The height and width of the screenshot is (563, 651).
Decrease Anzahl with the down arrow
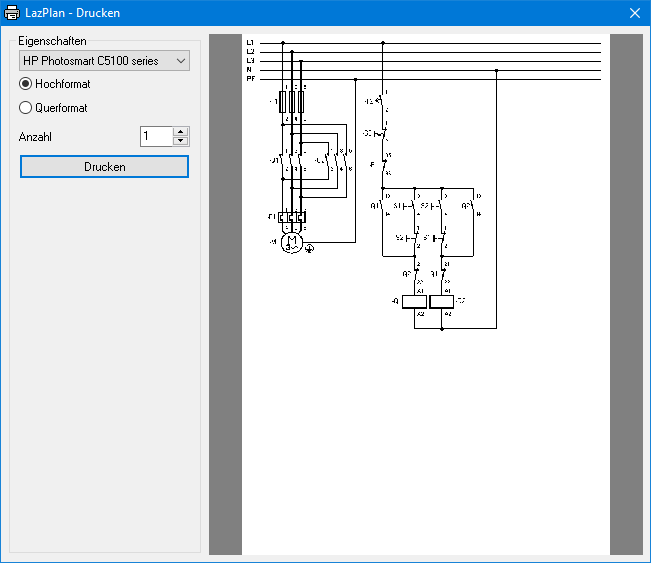pos(180,141)
